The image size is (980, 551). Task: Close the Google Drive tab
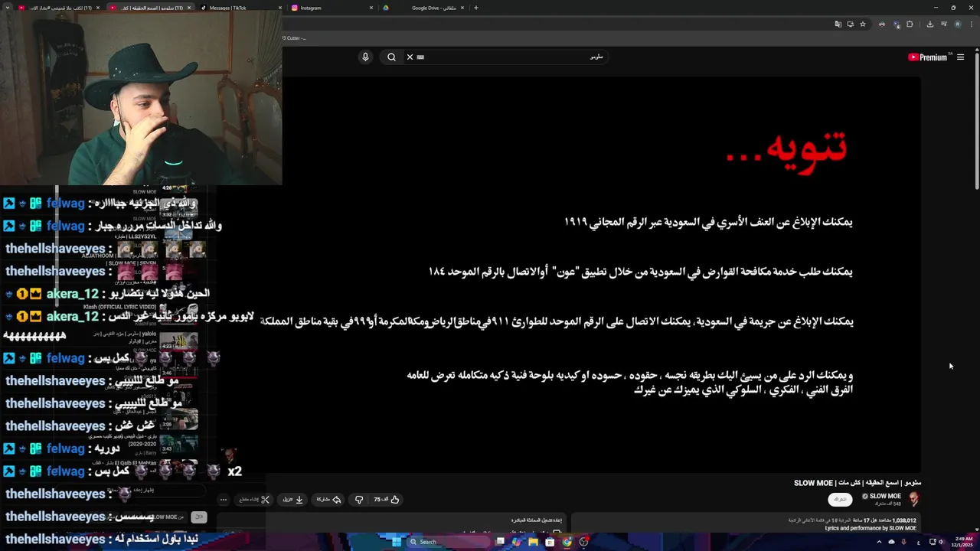[x=464, y=8]
